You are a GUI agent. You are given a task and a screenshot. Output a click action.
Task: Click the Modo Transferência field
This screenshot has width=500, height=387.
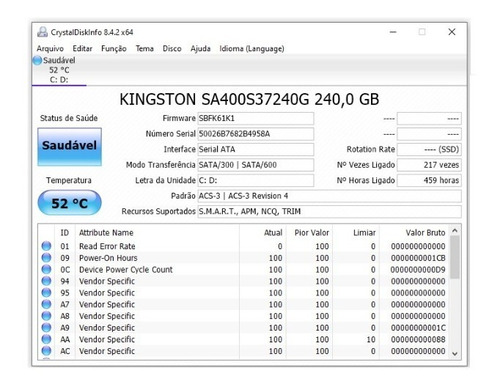pyautogui.click(x=256, y=165)
